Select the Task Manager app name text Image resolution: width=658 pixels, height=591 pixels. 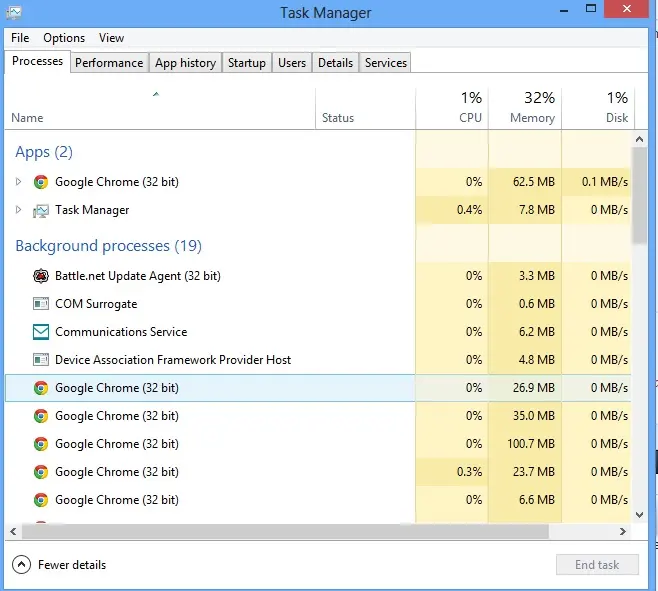92,210
